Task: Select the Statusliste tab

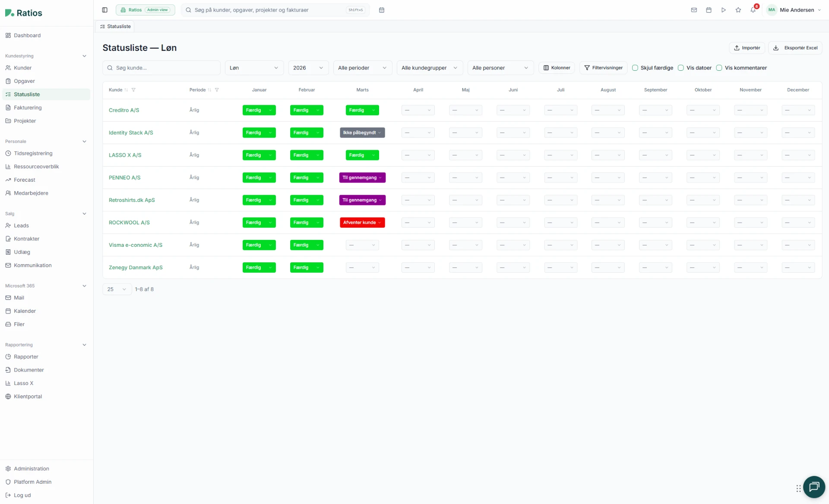Action: tap(115, 26)
